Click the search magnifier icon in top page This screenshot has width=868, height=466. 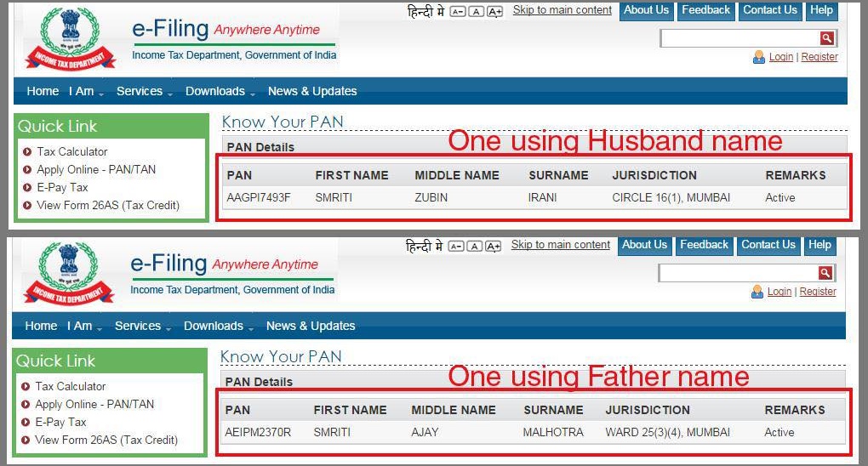[x=827, y=38]
